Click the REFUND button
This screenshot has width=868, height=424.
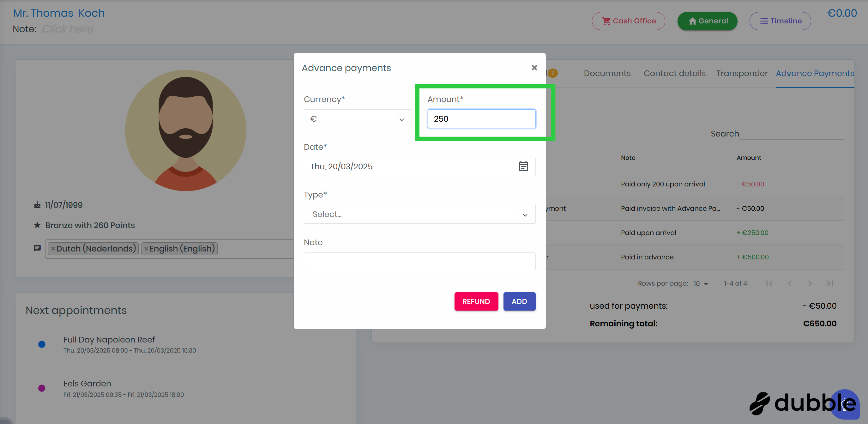coord(476,301)
